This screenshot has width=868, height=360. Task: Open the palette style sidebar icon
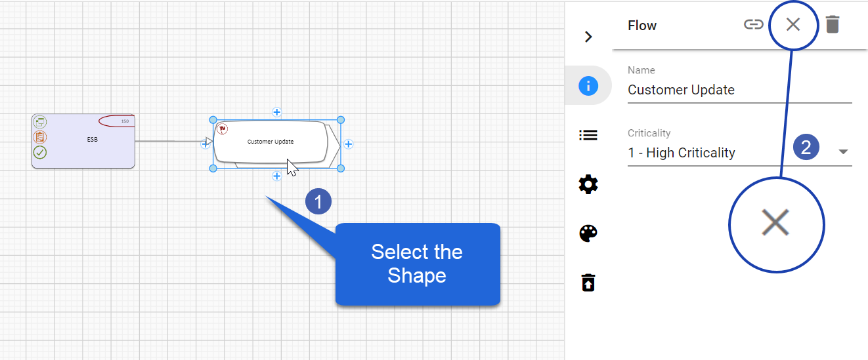(x=588, y=233)
